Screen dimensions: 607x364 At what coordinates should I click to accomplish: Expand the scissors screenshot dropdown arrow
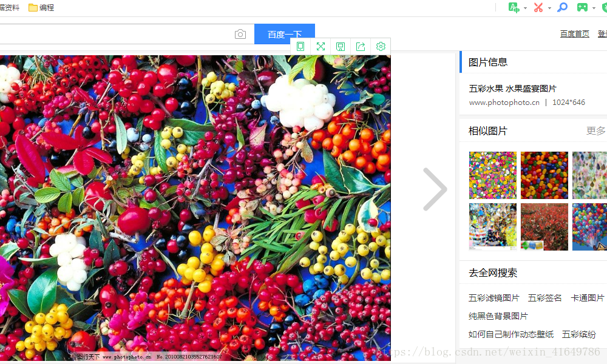click(x=549, y=8)
